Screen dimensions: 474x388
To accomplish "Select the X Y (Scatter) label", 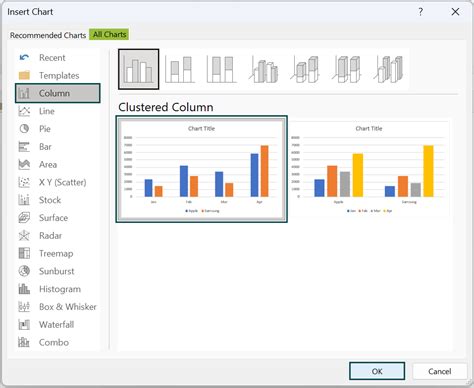I will tap(63, 182).
